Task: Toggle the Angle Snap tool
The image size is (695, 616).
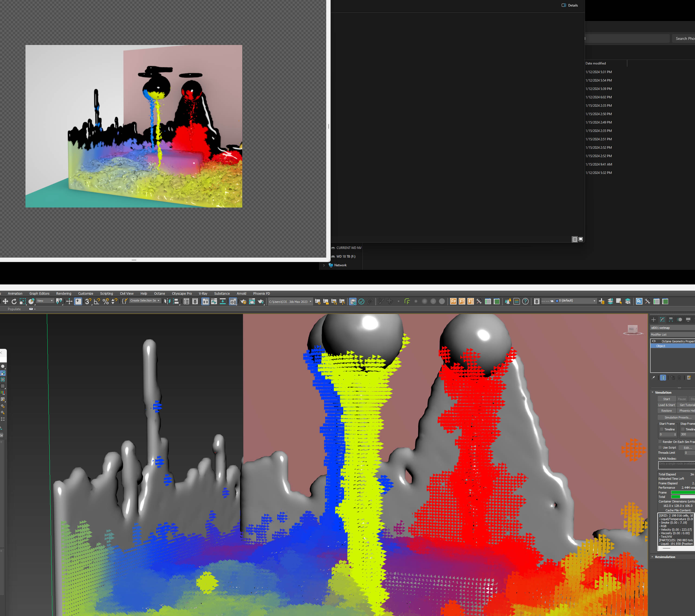Action: (x=96, y=301)
